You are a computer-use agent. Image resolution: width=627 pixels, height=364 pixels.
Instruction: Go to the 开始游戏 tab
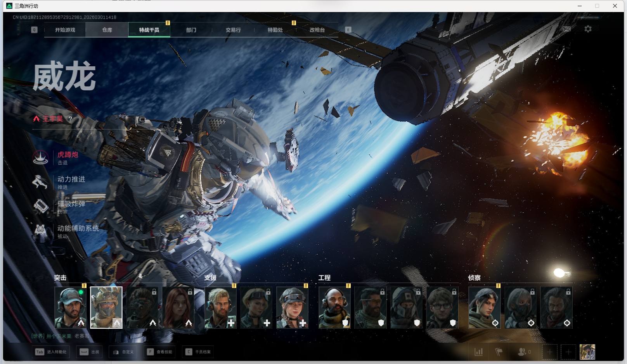[65, 30]
